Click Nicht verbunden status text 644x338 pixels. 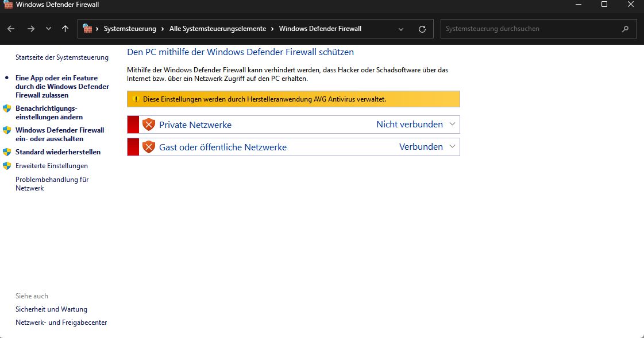[410, 125]
